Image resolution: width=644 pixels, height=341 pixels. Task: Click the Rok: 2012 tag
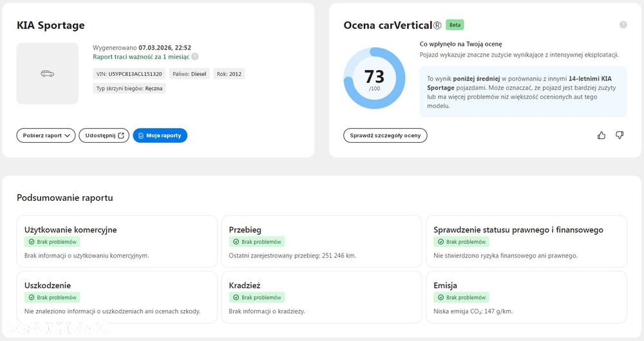(x=229, y=74)
